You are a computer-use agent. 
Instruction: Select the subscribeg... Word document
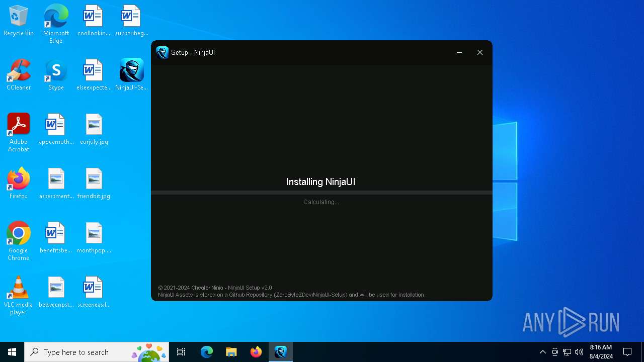(131, 21)
